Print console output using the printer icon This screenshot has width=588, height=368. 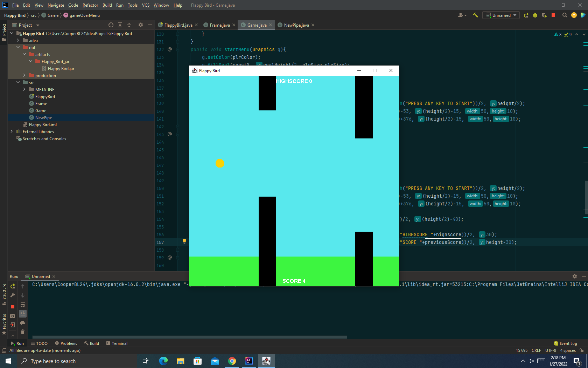pyautogui.click(x=23, y=323)
